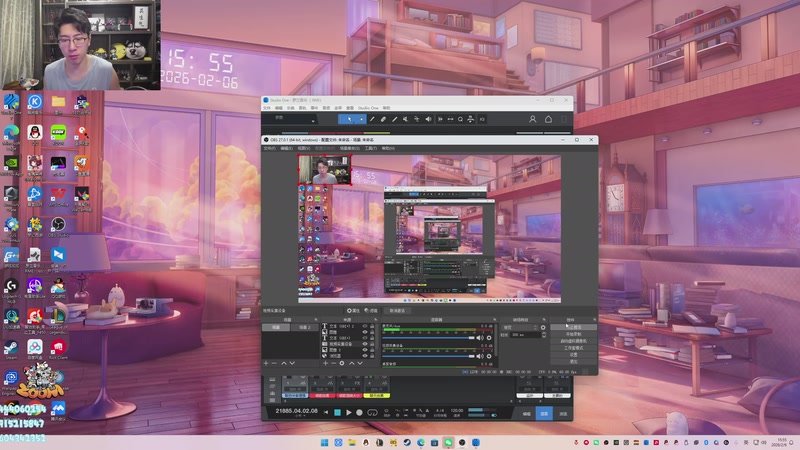Select the Bend tool in Studio One

click(416, 119)
